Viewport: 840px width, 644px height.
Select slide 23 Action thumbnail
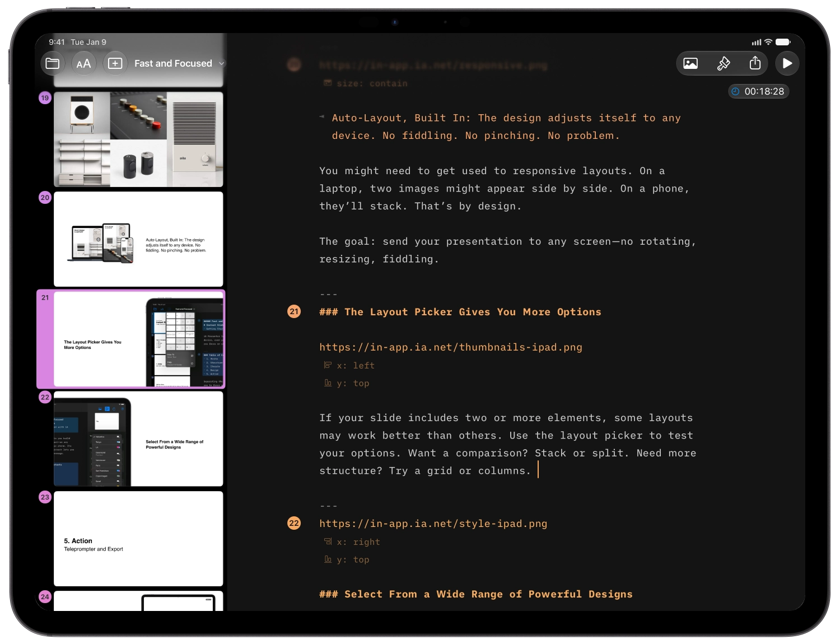138,539
